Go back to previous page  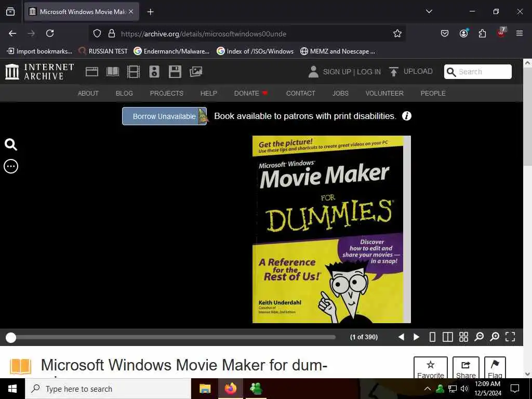click(x=12, y=33)
